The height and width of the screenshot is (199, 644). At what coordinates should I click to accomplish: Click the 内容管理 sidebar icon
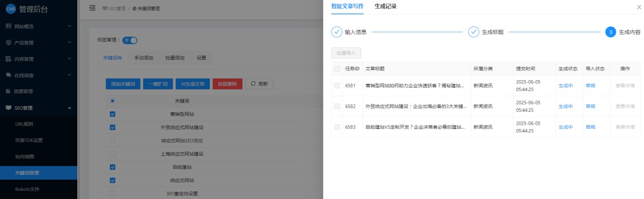point(9,59)
